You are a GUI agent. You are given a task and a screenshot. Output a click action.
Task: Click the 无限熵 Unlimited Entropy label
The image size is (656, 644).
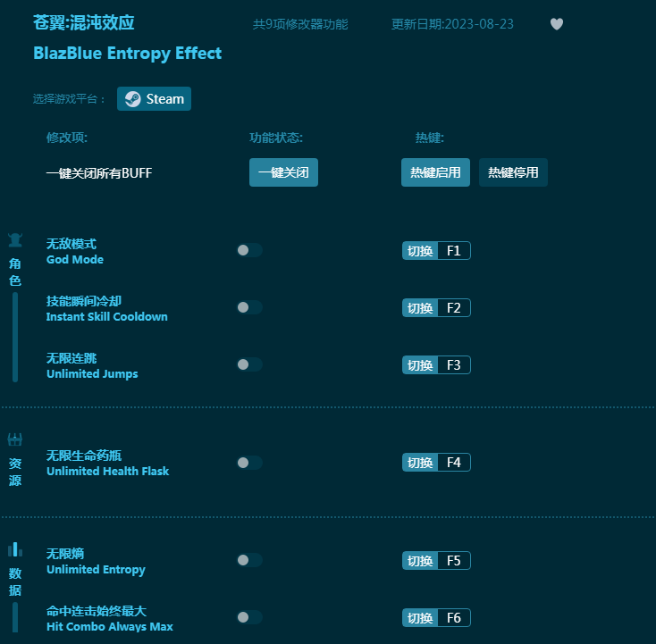(96, 562)
